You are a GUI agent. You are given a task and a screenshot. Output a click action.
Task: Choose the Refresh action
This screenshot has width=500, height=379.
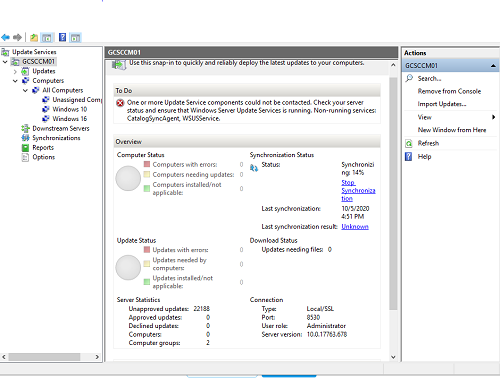[x=428, y=143]
